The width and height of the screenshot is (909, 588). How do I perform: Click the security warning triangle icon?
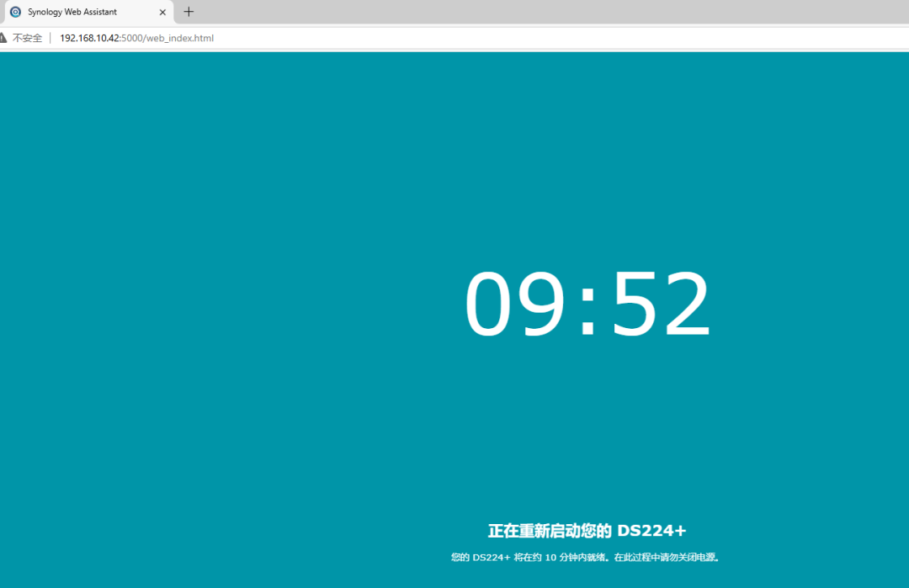point(3,38)
